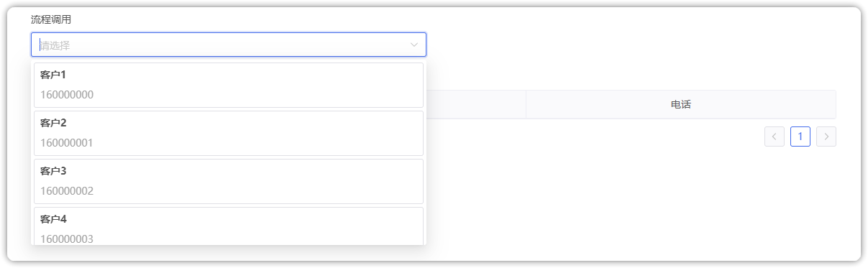
Task: Pick the entry showing number 160000001
Action: 67,143
